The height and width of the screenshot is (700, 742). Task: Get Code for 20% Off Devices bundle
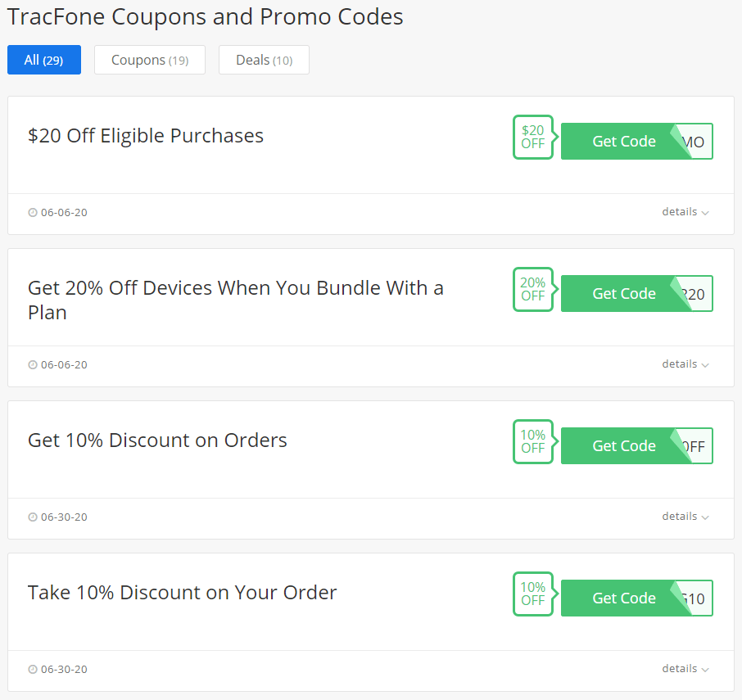(637, 294)
